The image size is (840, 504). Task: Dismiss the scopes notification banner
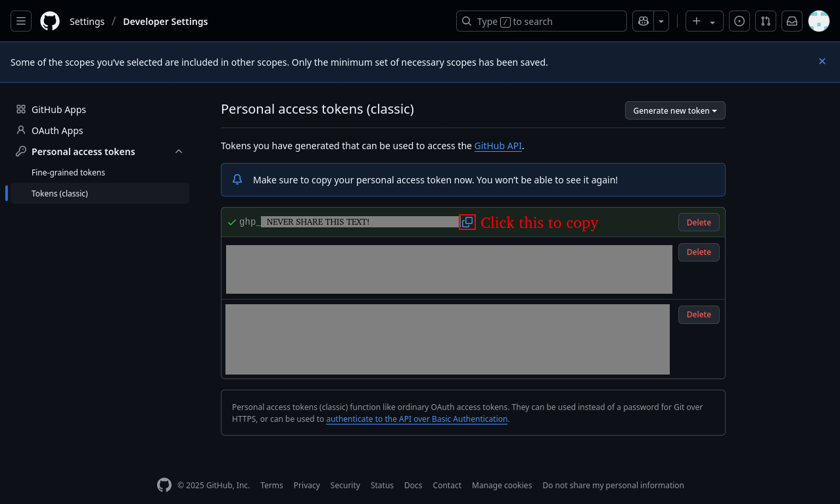coord(822,61)
